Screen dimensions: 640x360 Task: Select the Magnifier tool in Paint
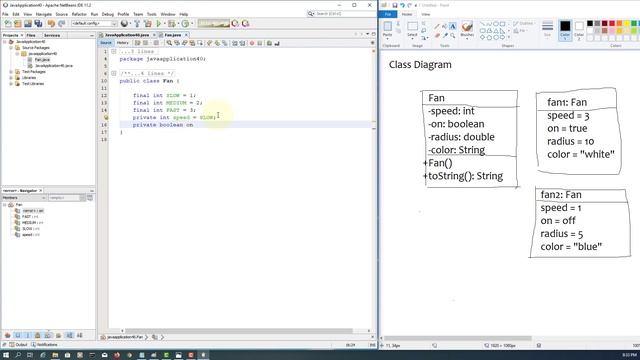[x=453, y=36]
